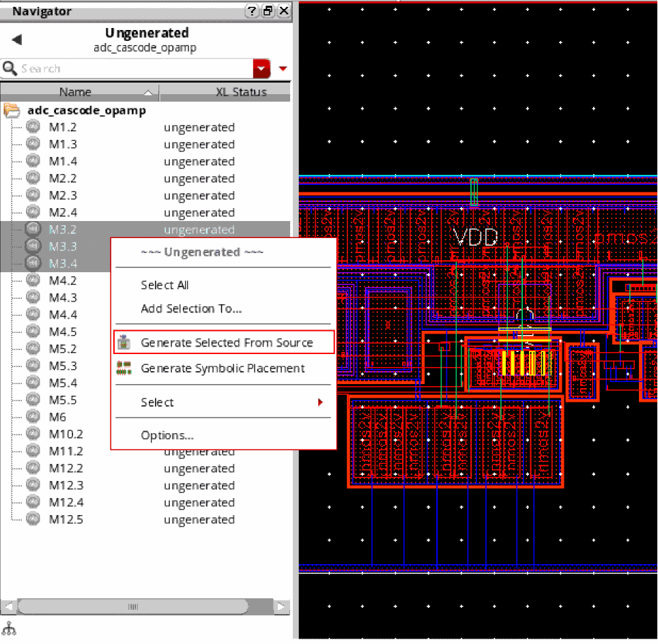Open Add Selection To... menu entry
Screen dimensions: 658x644
(191, 308)
